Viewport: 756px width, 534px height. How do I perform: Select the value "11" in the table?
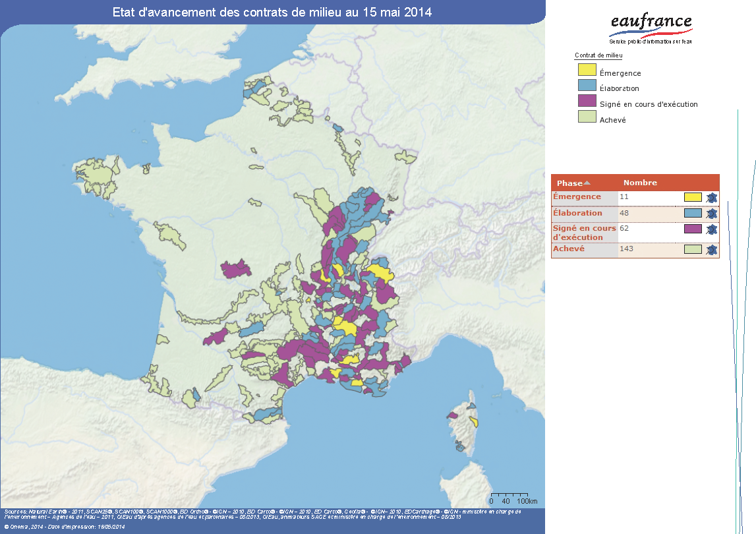coord(624,196)
